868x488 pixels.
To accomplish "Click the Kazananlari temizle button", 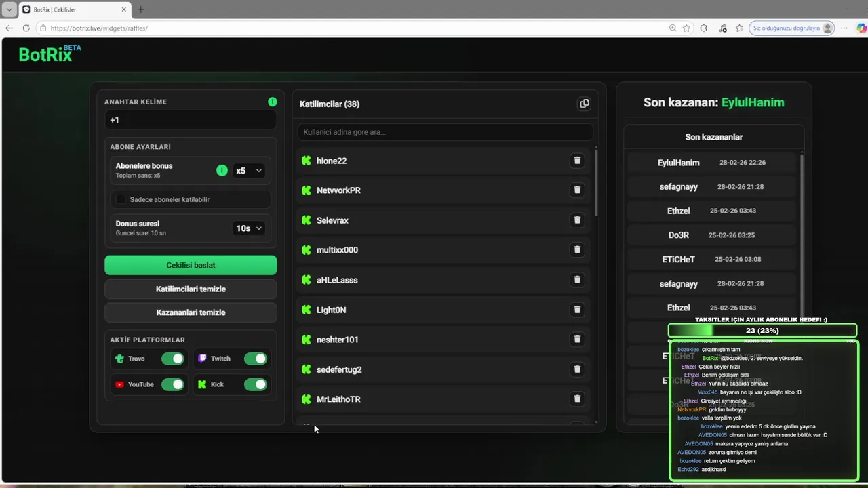I will 191,312.
